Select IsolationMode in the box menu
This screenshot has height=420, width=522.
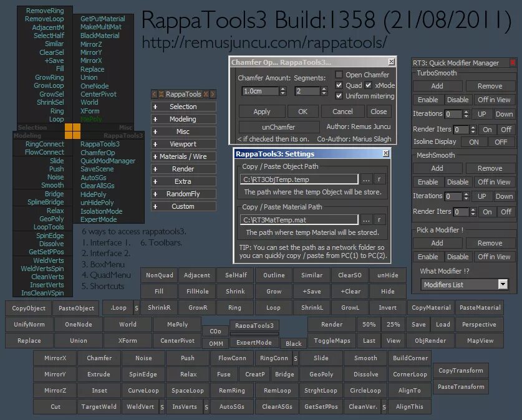click(x=101, y=211)
